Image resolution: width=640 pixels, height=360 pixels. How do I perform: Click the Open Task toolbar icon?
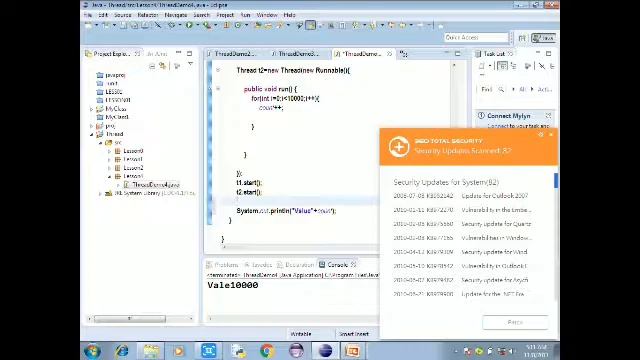pos(268,25)
